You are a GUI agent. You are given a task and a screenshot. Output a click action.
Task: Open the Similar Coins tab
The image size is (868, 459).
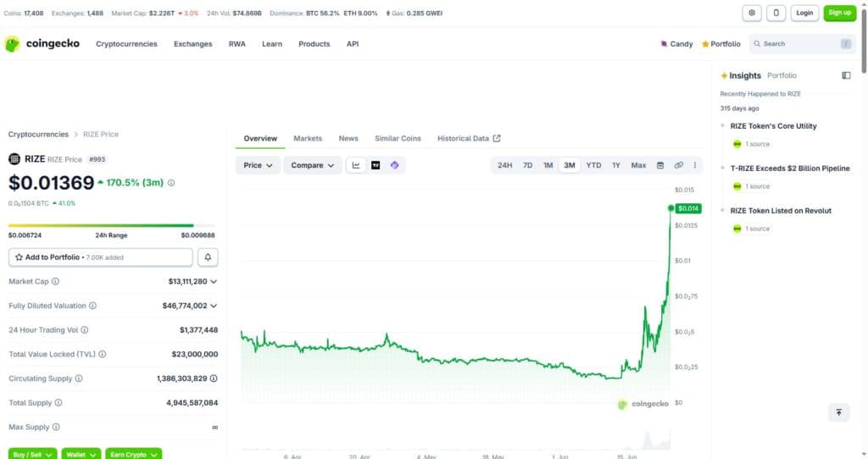click(398, 138)
